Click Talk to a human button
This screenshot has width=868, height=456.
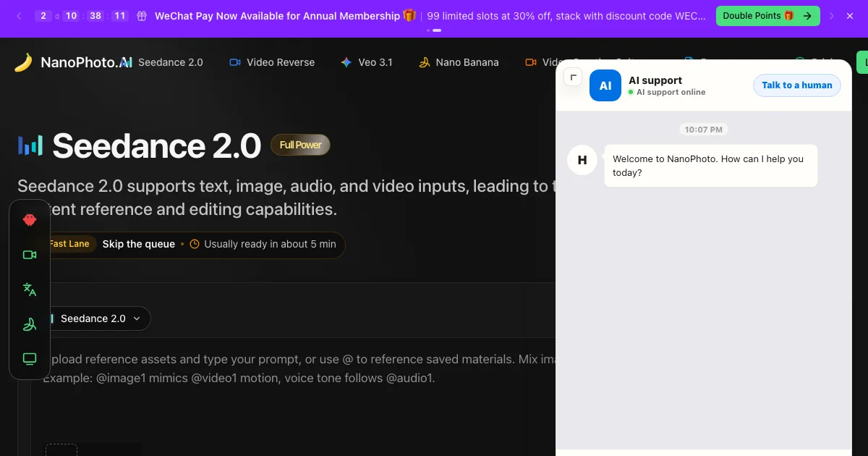pyautogui.click(x=797, y=85)
